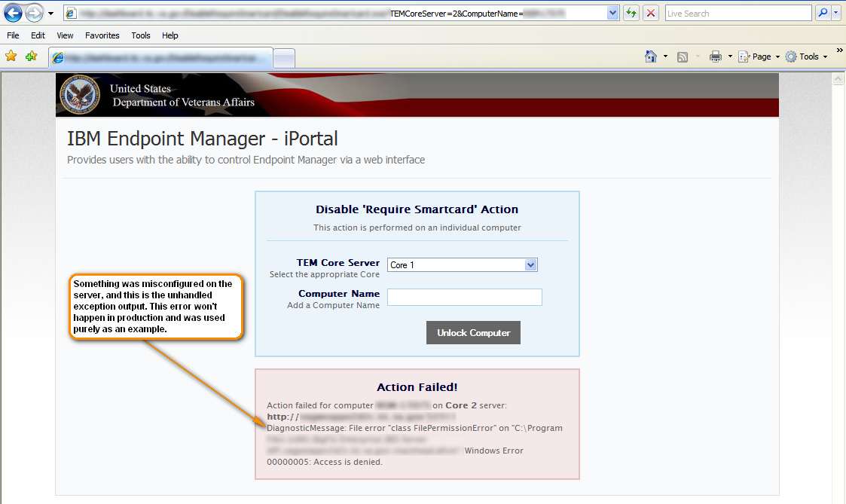846x504 pixels.
Task: Expand the Home button dropdown arrow
Action: pos(665,56)
